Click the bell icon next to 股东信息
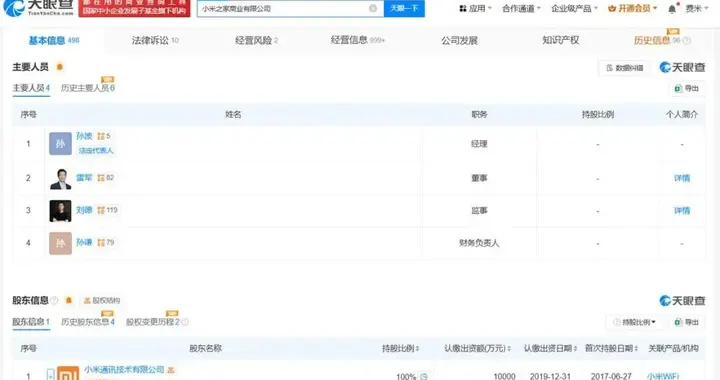Screen dimensions: 720x380 pyautogui.click(x=69, y=300)
